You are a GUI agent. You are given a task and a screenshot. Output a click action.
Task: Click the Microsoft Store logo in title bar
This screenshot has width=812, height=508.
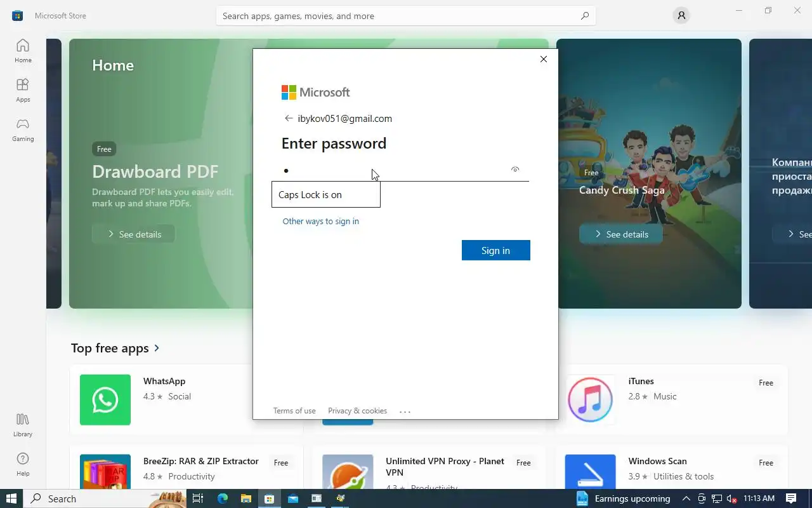[x=18, y=16]
